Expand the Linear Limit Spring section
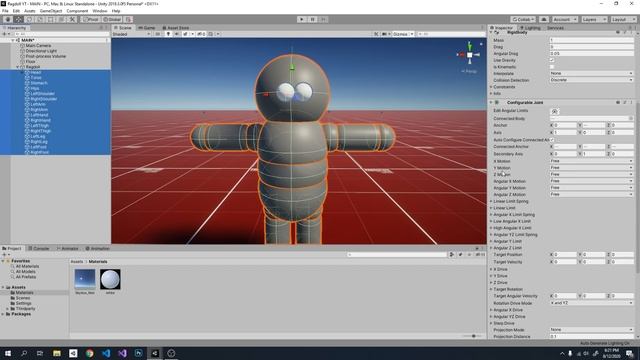This screenshot has height=360, width=640. coord(491,201)
